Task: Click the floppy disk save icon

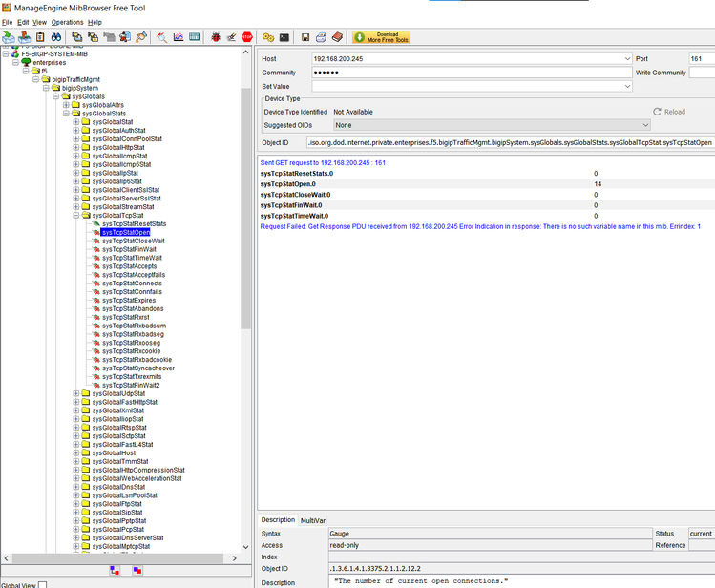Action: point(305,37)
